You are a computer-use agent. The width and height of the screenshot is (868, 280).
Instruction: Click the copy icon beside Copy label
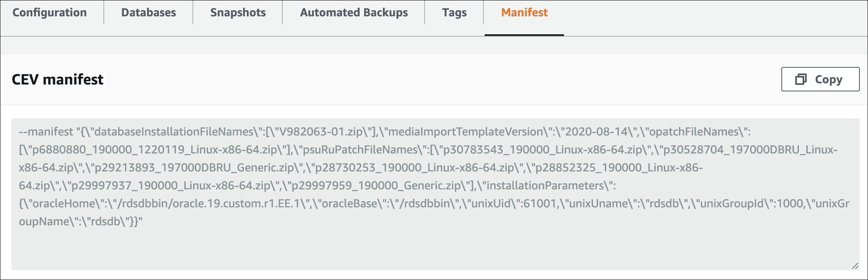(x=801, y=79)
